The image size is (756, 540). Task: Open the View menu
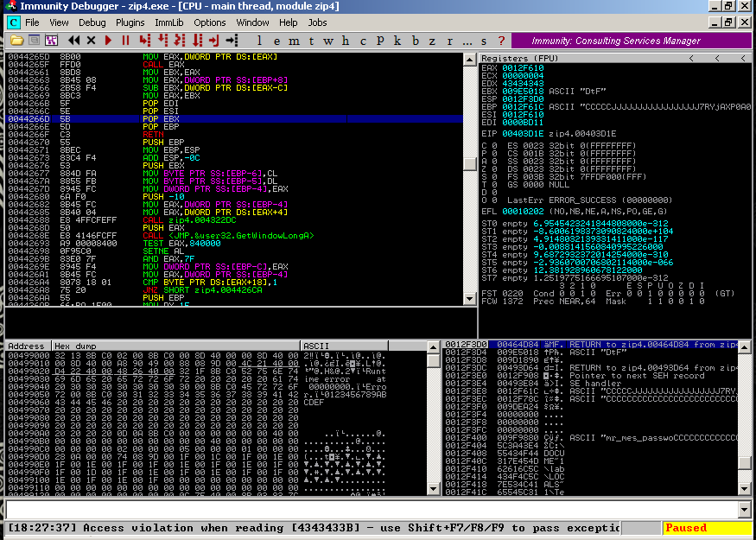59,22
